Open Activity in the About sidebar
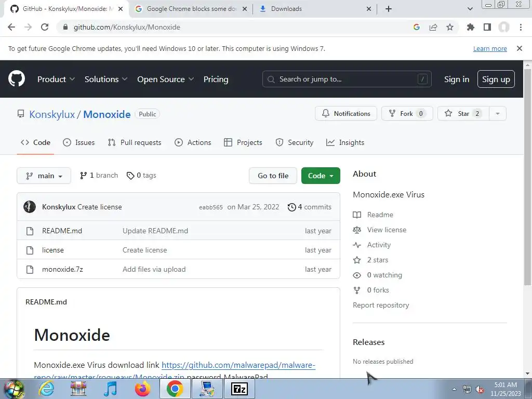The image size is (532, 399). [372, 245]
